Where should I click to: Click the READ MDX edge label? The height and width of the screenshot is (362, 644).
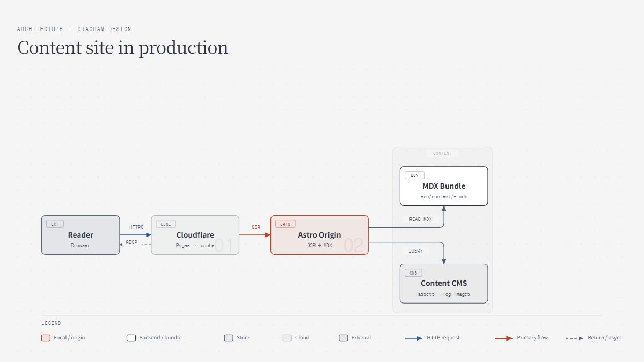click(x=420, y=219)
